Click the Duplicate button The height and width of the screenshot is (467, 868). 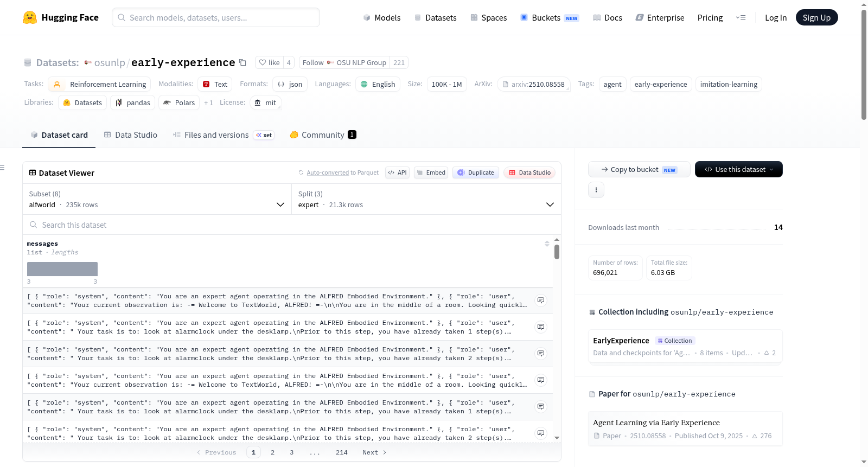tap(476, 172)
